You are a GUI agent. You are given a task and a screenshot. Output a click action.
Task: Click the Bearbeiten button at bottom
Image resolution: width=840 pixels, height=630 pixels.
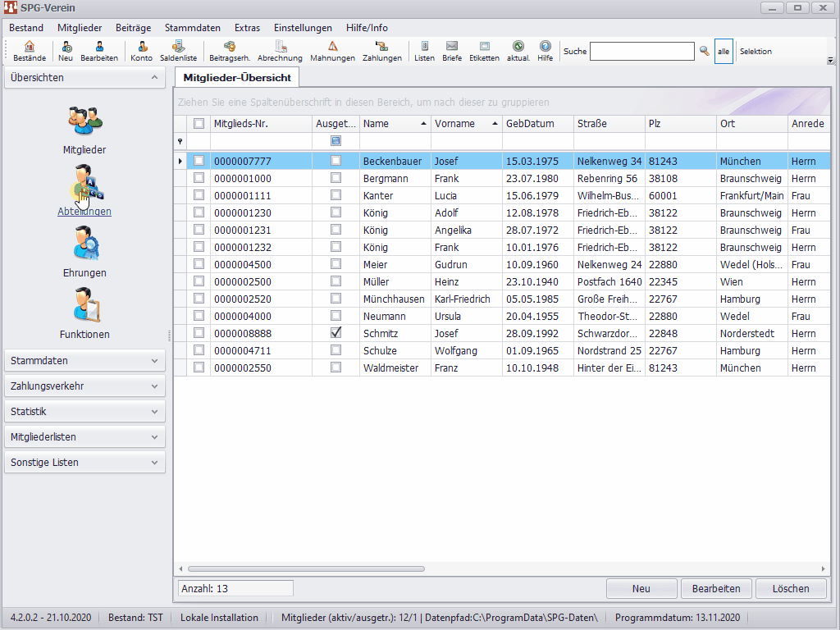coord(715,588)
